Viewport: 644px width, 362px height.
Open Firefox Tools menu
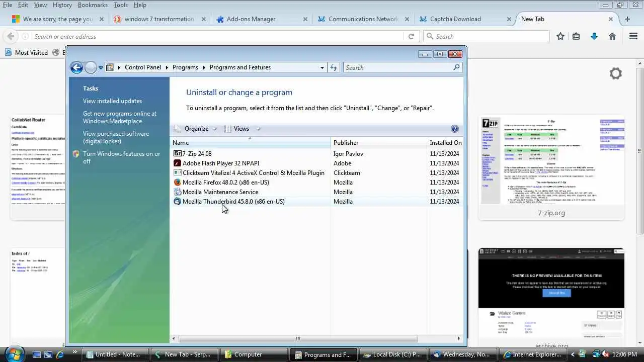click(x=121, y=5)
